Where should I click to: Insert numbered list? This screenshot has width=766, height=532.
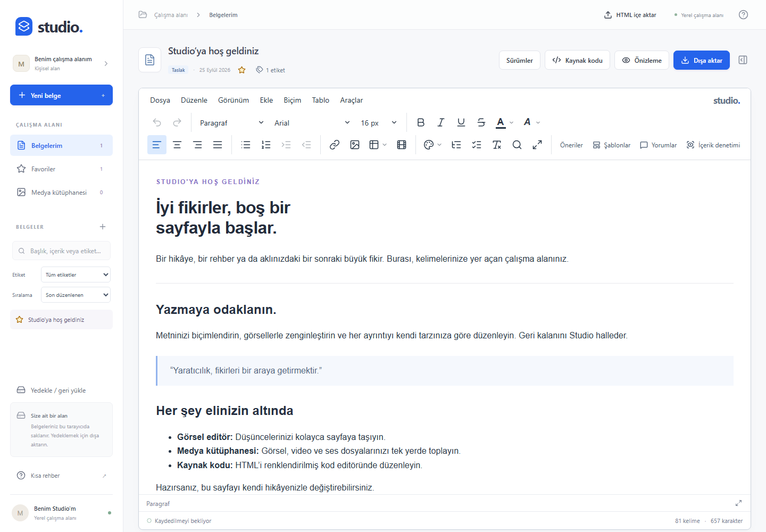point(266,145)
